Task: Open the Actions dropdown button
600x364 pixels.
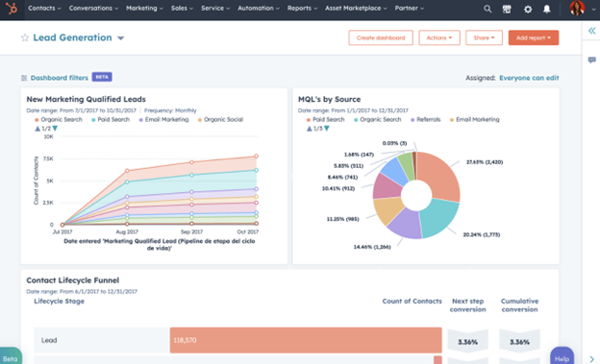Action: coord(439,37)
